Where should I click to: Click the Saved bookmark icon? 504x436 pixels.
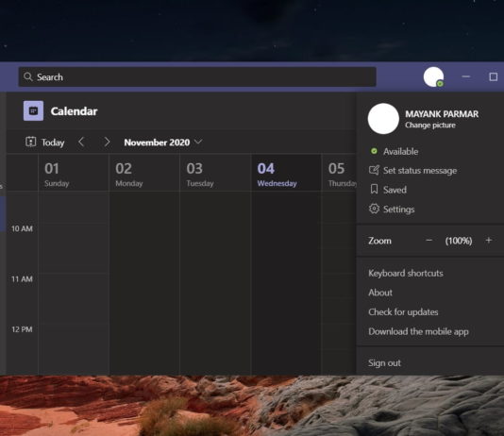[374, 190]
